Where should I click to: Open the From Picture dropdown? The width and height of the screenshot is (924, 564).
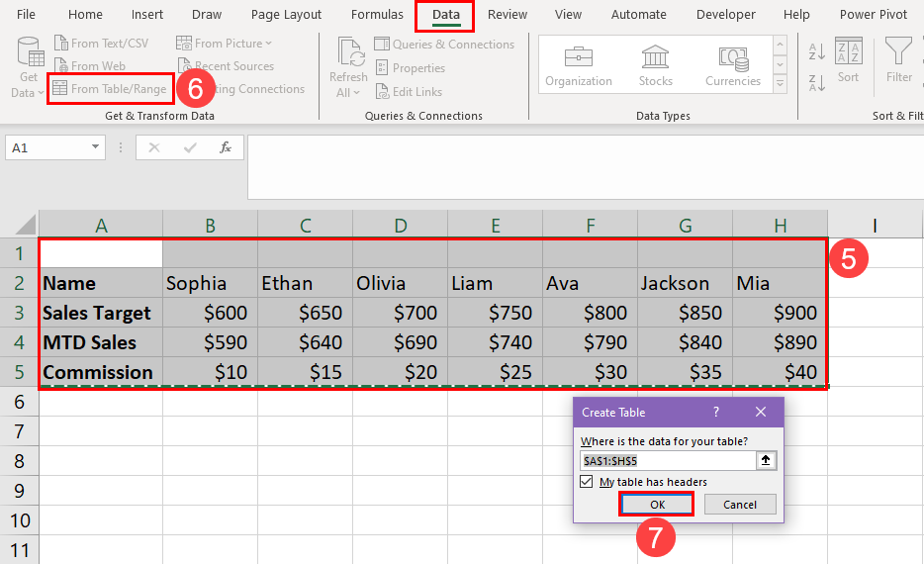(224, 43)
